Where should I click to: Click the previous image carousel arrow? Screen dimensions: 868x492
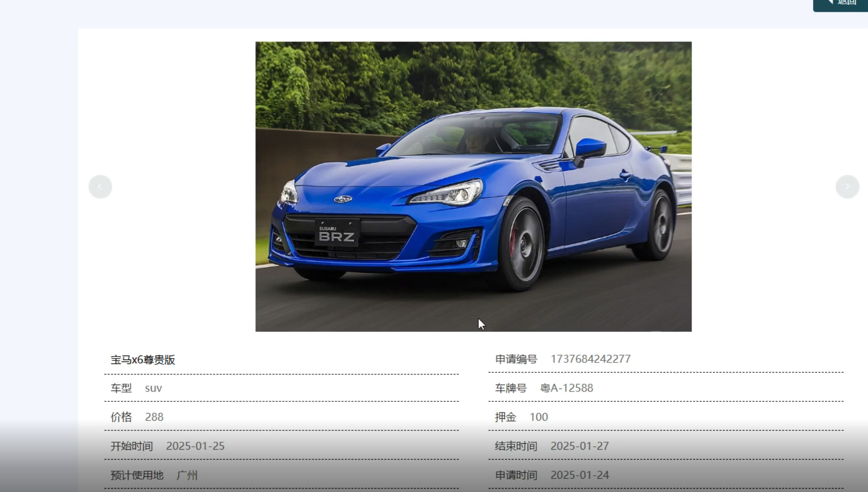click(100, 187)
